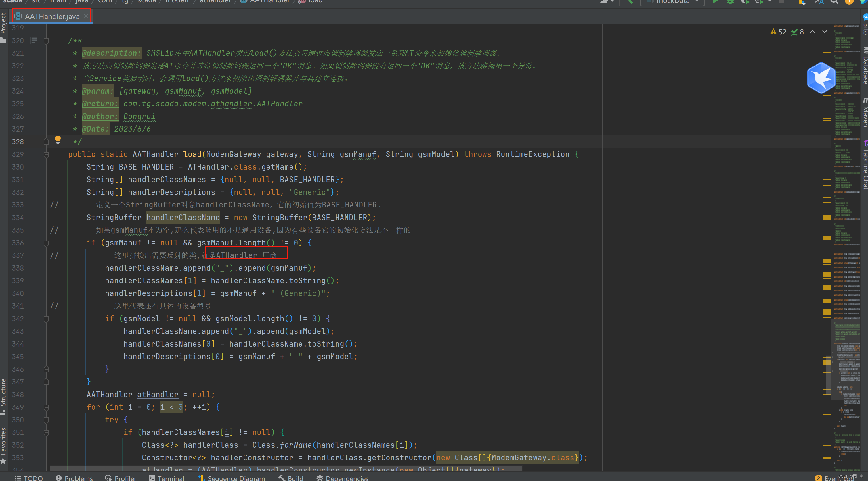868x481 pixels.
Task: Click warning stripe marker near top of scrollbar
Action: tap(827, 53)
